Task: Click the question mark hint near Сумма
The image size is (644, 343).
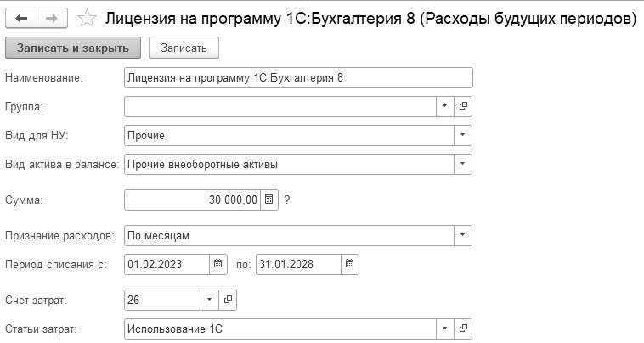Action: 287,200
